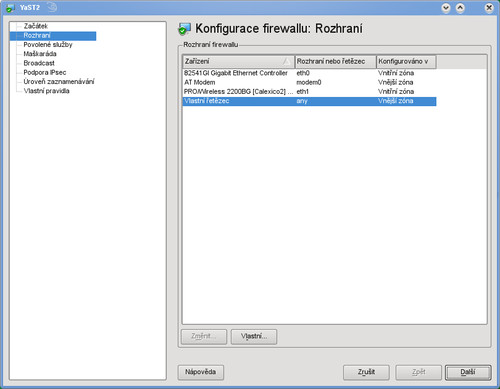
Task: Click the any interface cell
Action: pos(302,101)
